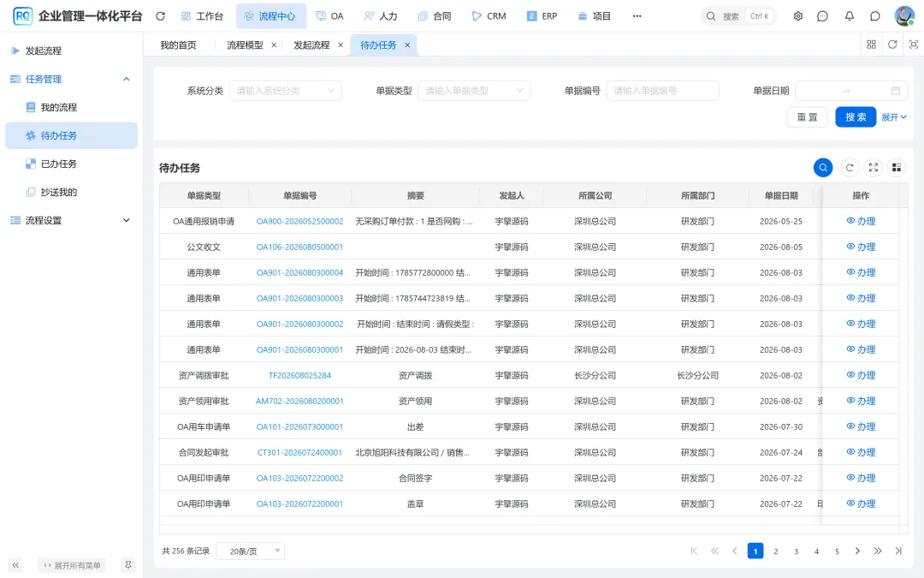Open the 人力 top nav item
Image resolution: width=924 pixels, height=578 pixels.
click(x=381, y=16)
